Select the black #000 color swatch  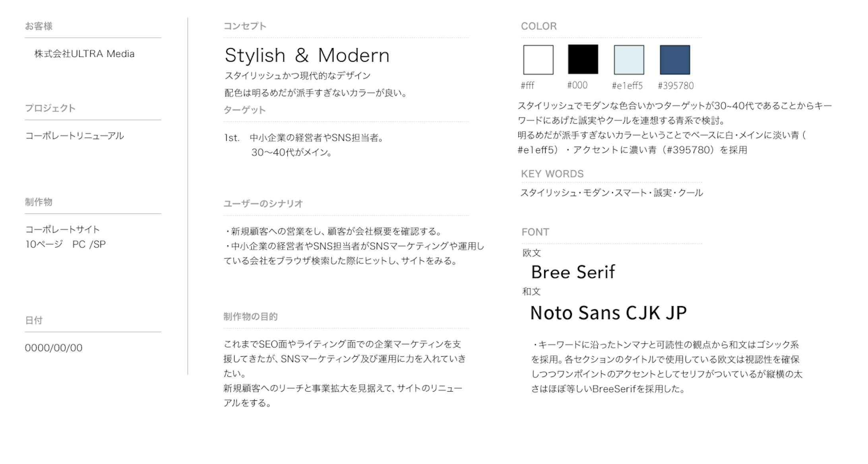tap(583, 59)
